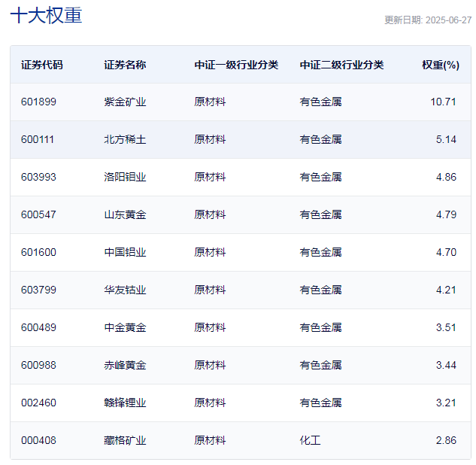Screen dimensions: 476x465
Task: Select stock code 601899
Action: (x=38, y=102)
